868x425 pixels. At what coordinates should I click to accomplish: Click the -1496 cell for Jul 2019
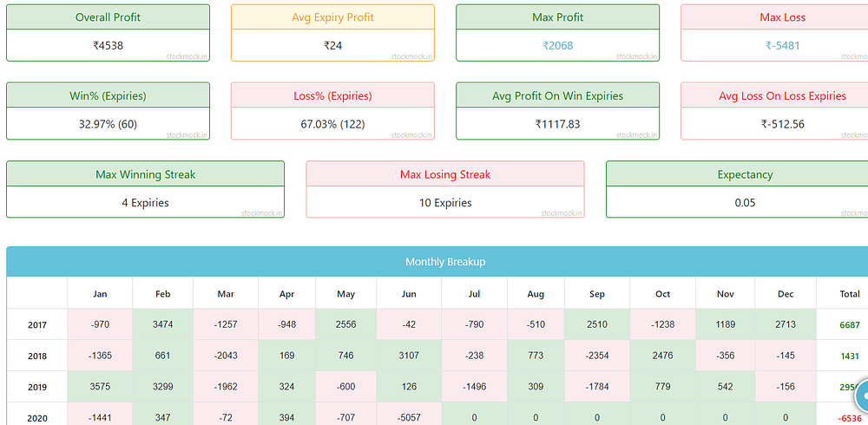(475, 386)
